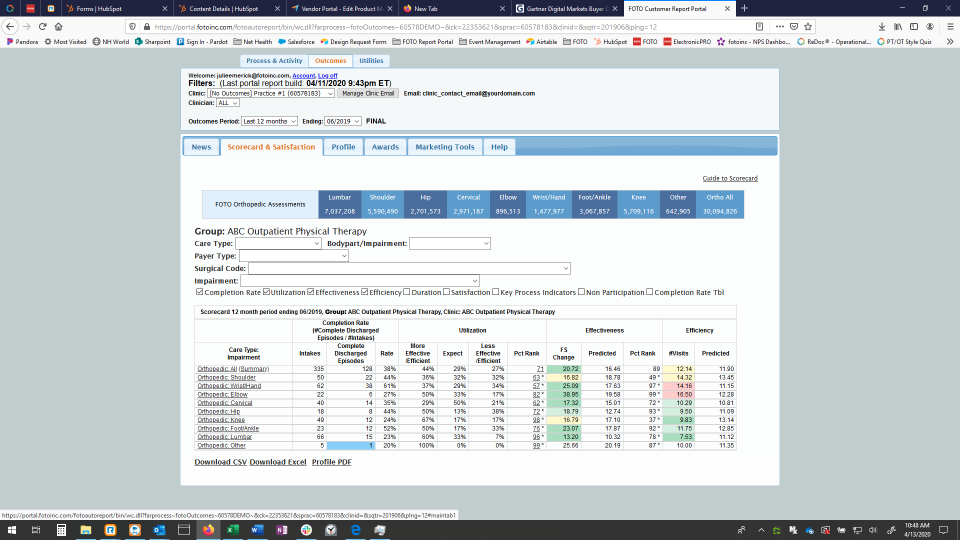Click the Log off link
The width and height of the screenshot is (960, 540).
(328, 75)
